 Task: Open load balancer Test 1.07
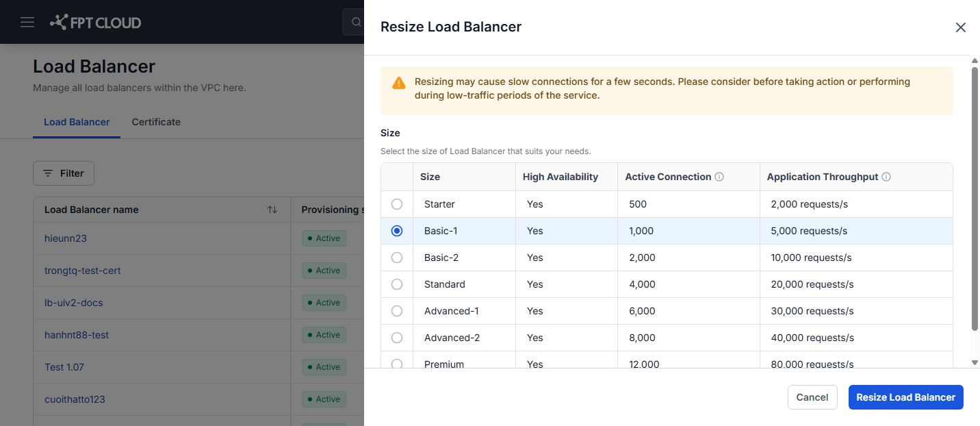(64, 367)
